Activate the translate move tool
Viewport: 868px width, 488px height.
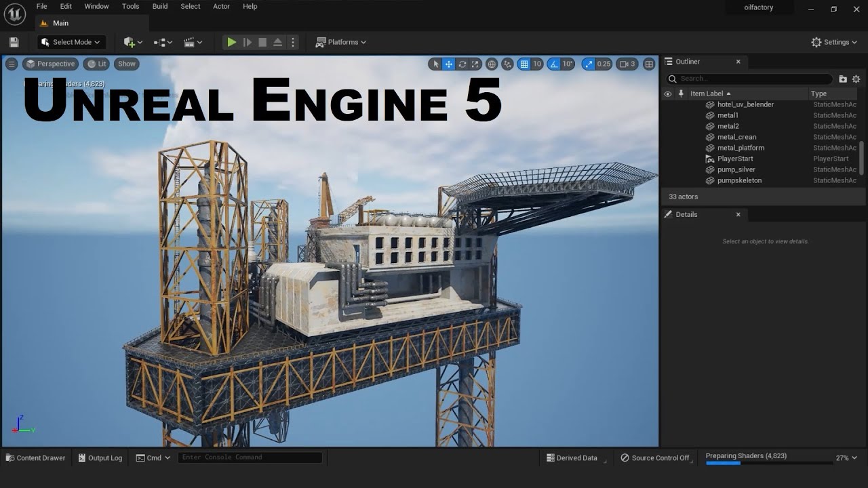pos(449,64)
